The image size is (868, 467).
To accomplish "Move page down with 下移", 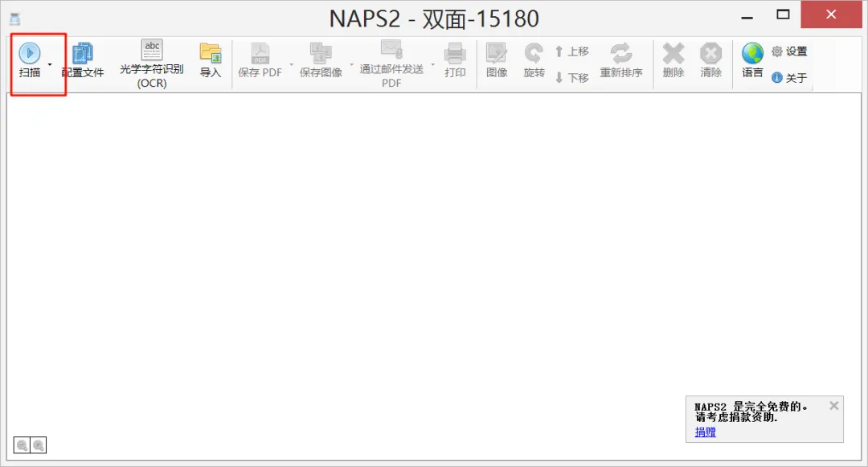I will [572, 77].
